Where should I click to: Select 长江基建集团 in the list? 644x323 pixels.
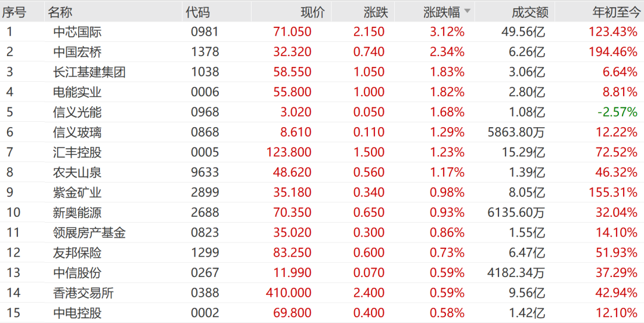click(x=89, y=72)
